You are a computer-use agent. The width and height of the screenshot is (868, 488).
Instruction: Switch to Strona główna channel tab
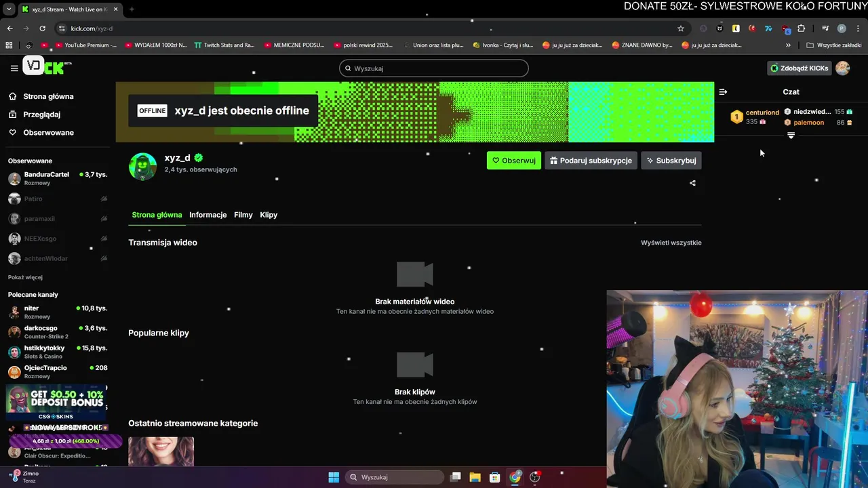point(157,215)
